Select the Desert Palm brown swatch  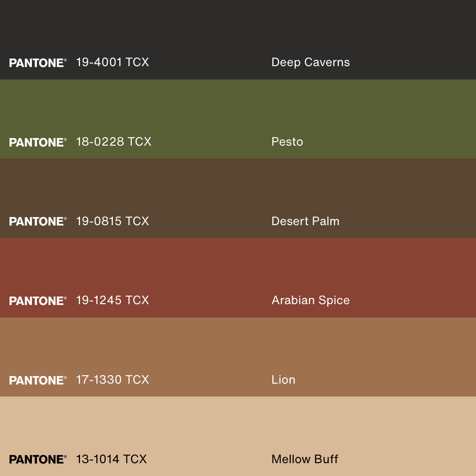(238, 198)
